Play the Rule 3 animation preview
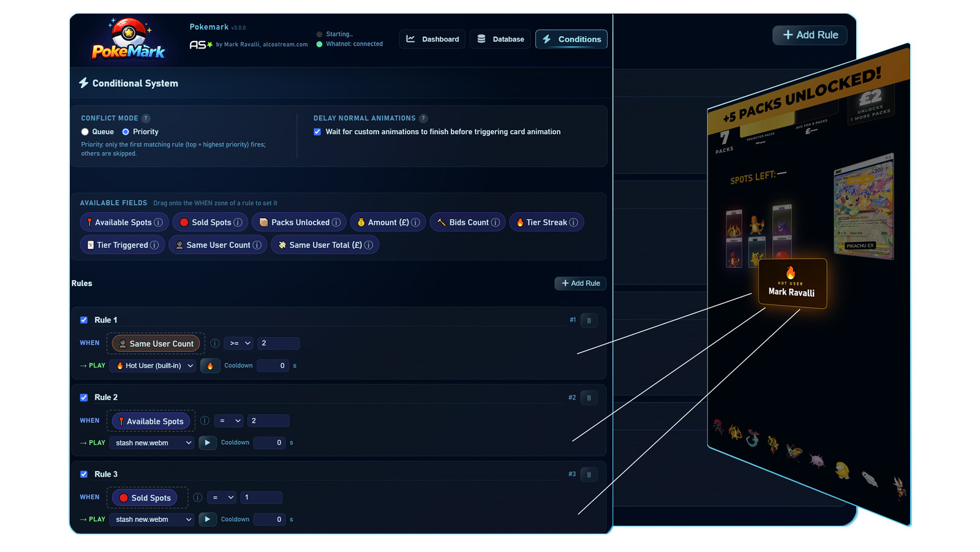The width and height of the screenshot is (980, 552). click(208, 520)
